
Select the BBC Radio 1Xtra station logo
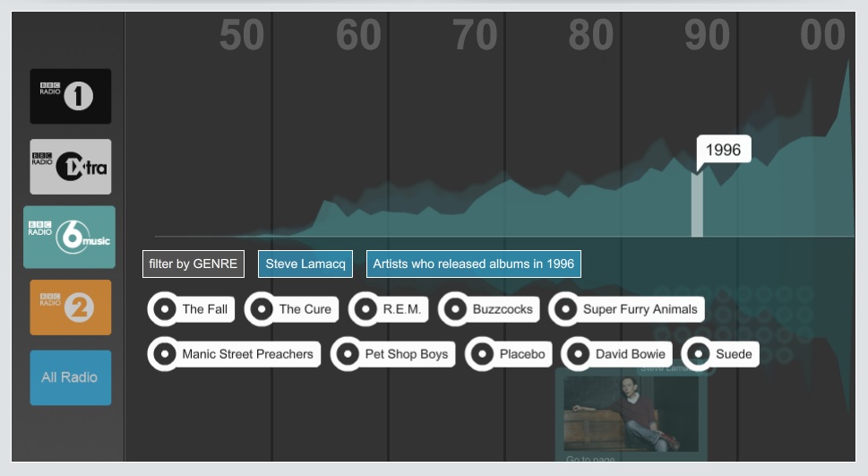click(71, 167)
